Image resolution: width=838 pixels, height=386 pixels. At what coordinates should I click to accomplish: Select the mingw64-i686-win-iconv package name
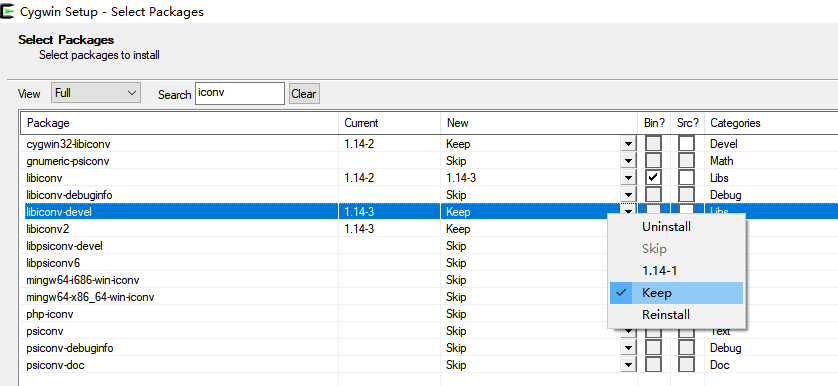point(83,280)
